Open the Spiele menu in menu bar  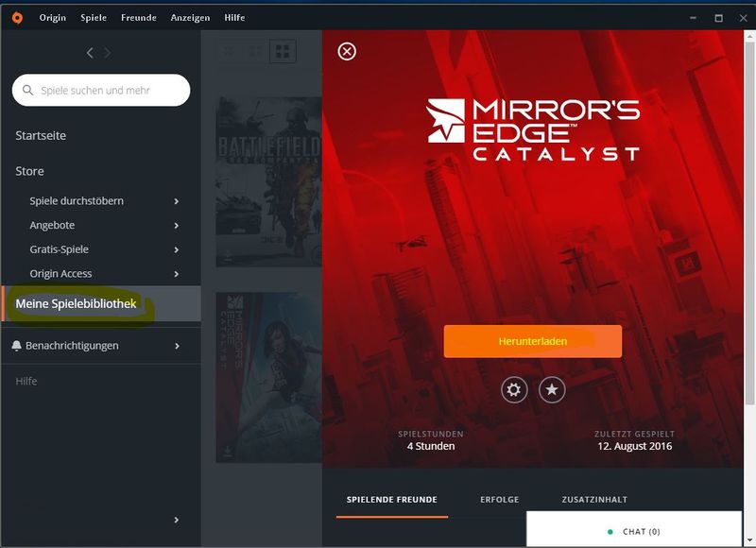point(94,18)
